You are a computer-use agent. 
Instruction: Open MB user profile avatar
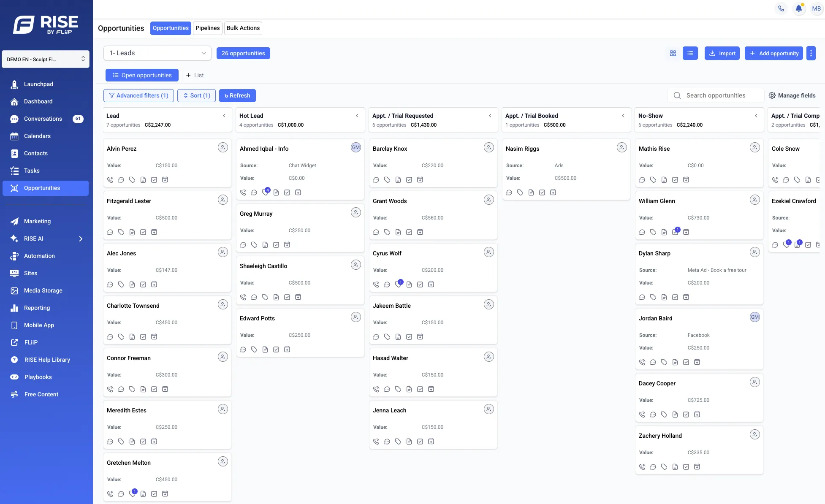tap(817, 8)
